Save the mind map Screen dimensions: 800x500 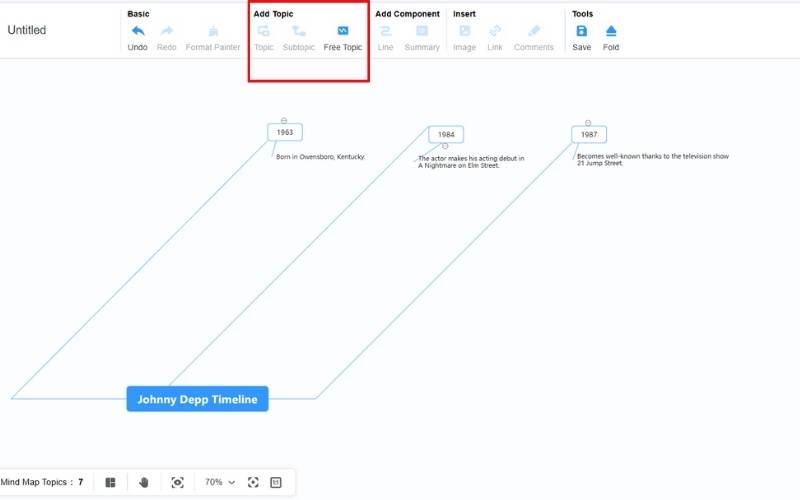pos(582,38)
